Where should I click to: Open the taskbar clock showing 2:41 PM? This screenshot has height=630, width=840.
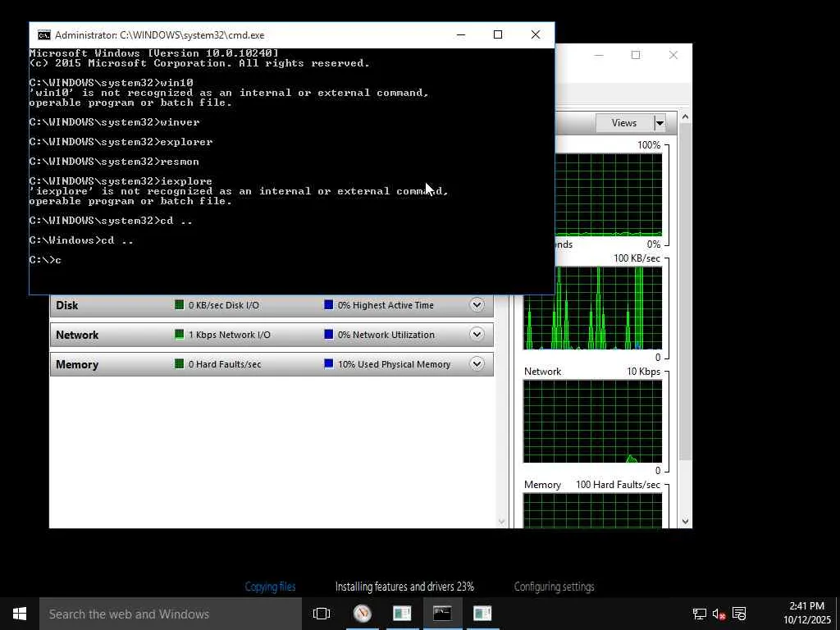807,614
